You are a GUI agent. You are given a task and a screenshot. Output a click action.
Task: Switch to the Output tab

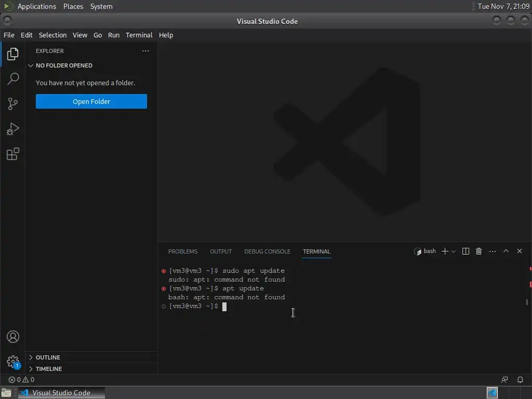click(x=221, y=251)
